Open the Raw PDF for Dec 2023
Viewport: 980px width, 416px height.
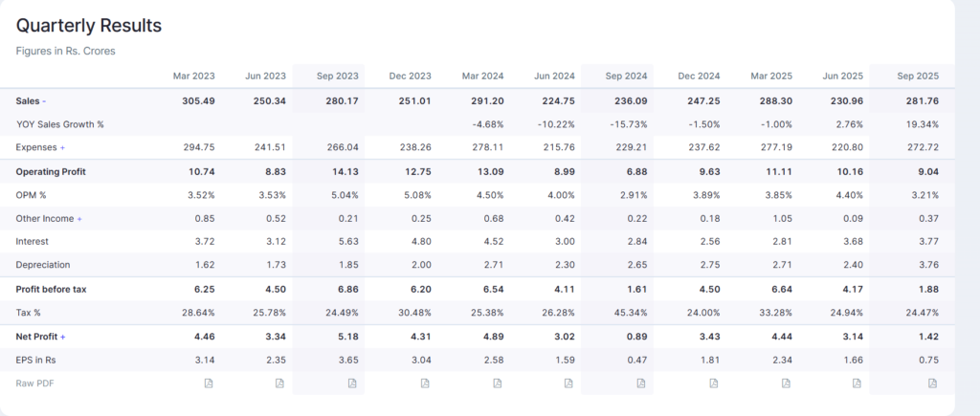tap(425, 383)
